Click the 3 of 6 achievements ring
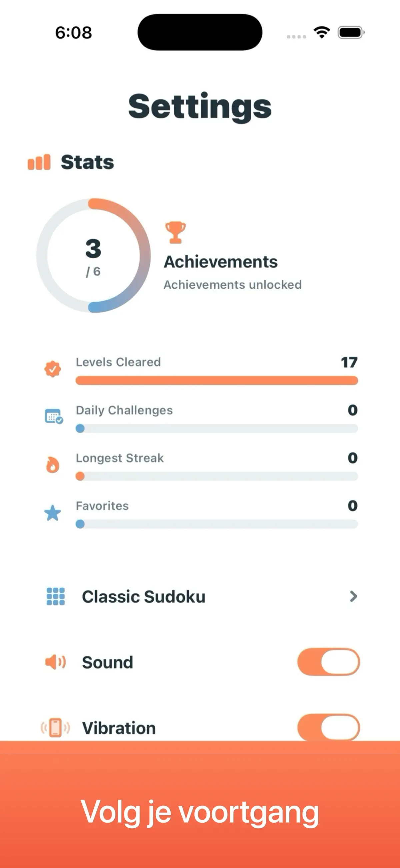Screen dimensions: 400x868 (94, 255)
